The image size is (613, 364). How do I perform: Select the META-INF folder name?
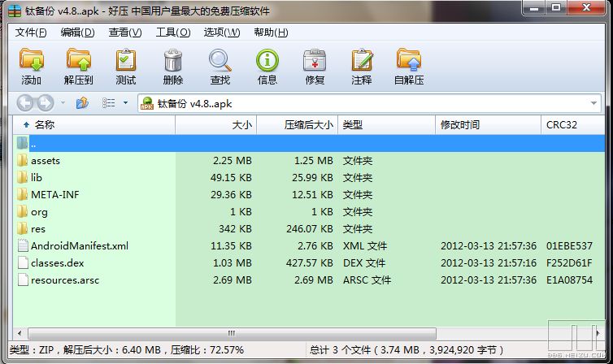coord(55,194)
